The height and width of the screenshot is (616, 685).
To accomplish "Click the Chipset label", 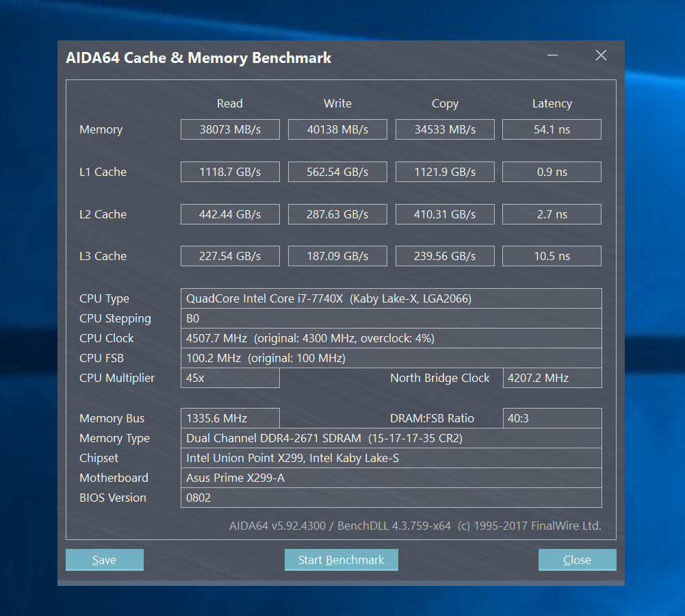I will (99, 459).
